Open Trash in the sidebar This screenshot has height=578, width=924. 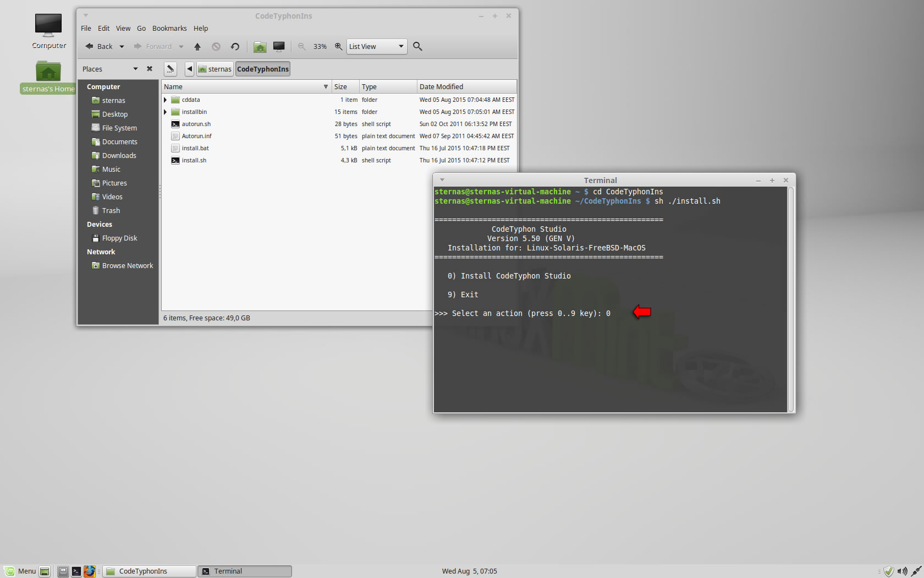pyautogui.click(x=111, y=210)
